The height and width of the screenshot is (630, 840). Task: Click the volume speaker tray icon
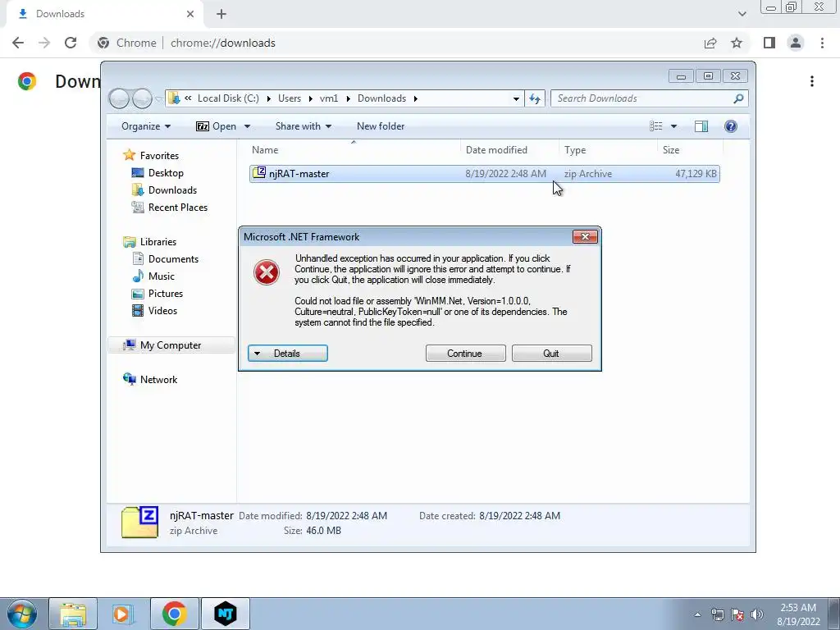(x=757, y=614)
